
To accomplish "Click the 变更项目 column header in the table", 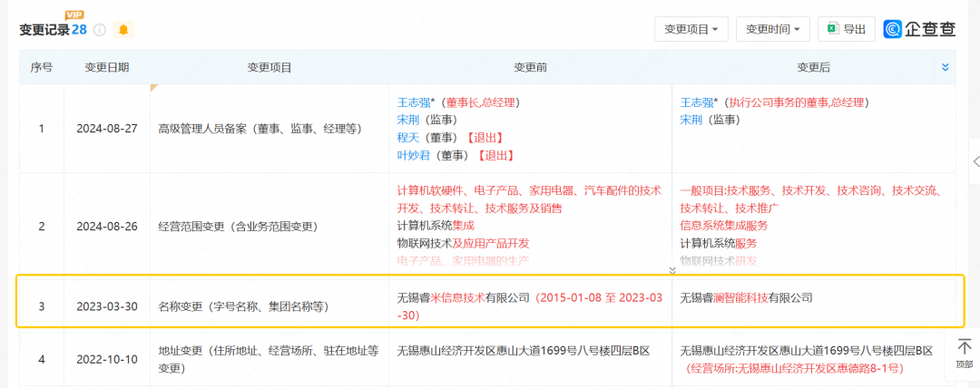I will point(269,67).
